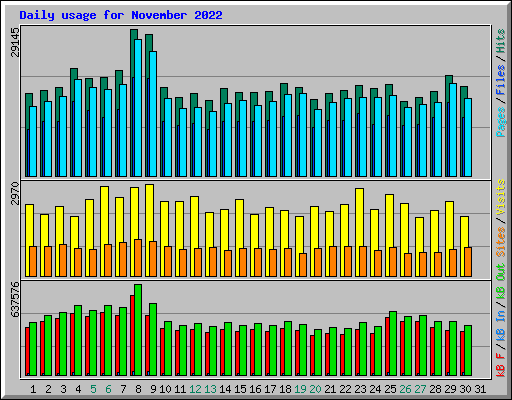This screenshot has height=400, width=512.
Task: Click the cyan Files bar for day 1
Action: (33, 141)
